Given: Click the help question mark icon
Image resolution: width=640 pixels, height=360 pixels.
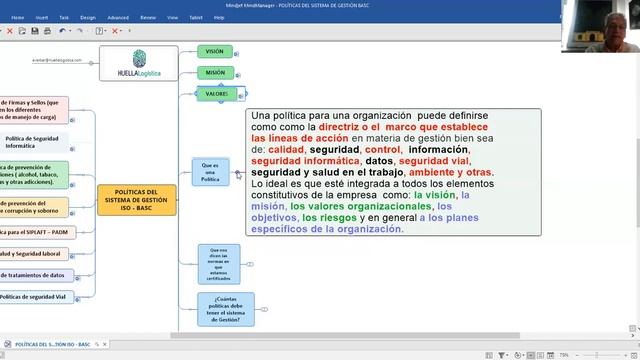Looking at the screenshot, I should coord(99,31).
